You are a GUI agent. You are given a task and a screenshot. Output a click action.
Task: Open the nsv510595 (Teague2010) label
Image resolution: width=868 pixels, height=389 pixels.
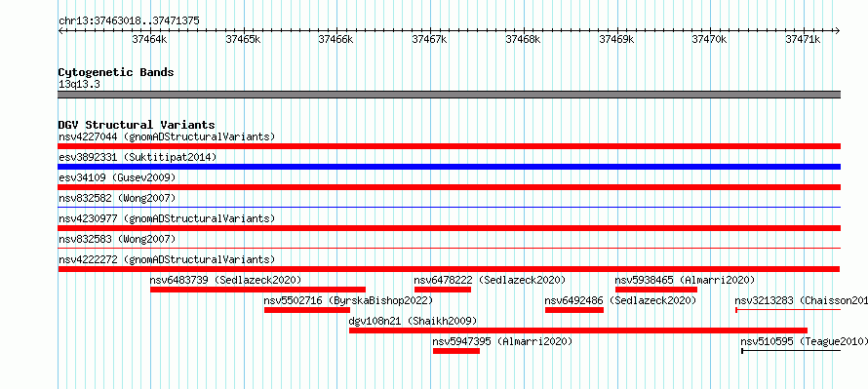(805, 341)
